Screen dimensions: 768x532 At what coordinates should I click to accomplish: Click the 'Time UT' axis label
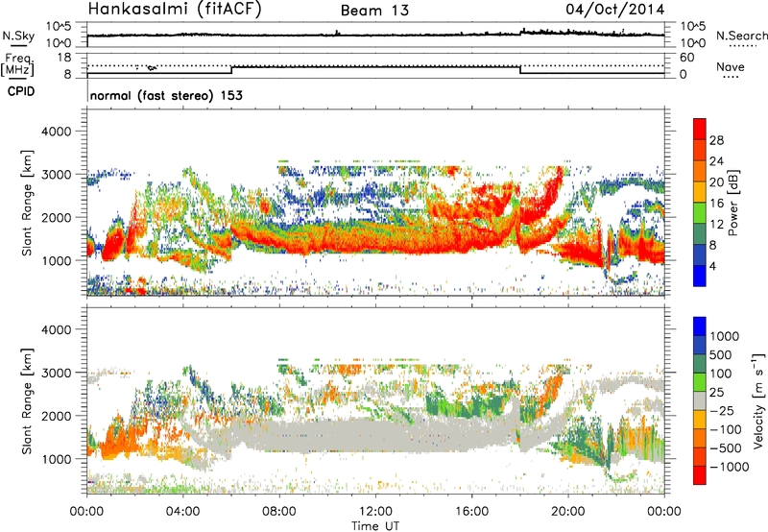[375, 525]
